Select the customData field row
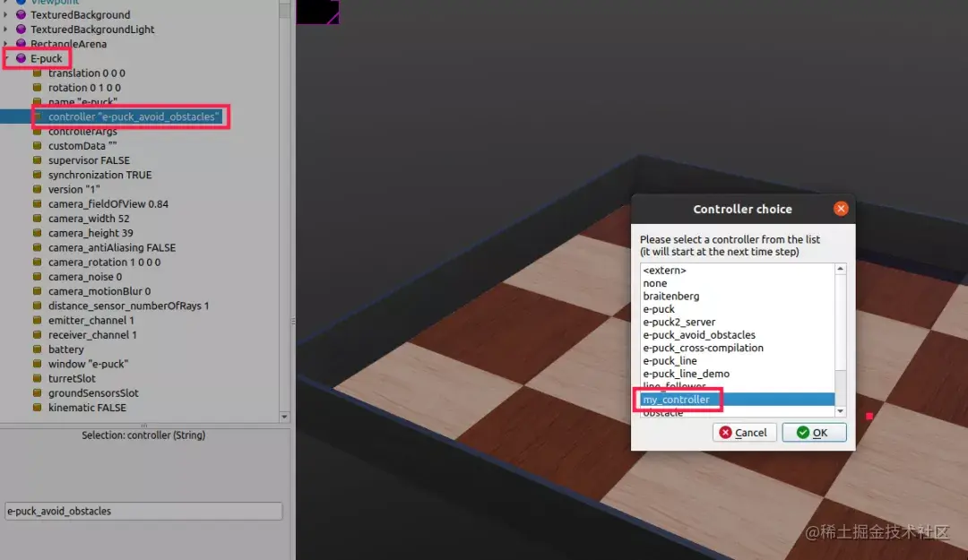 tap(82, 146)
